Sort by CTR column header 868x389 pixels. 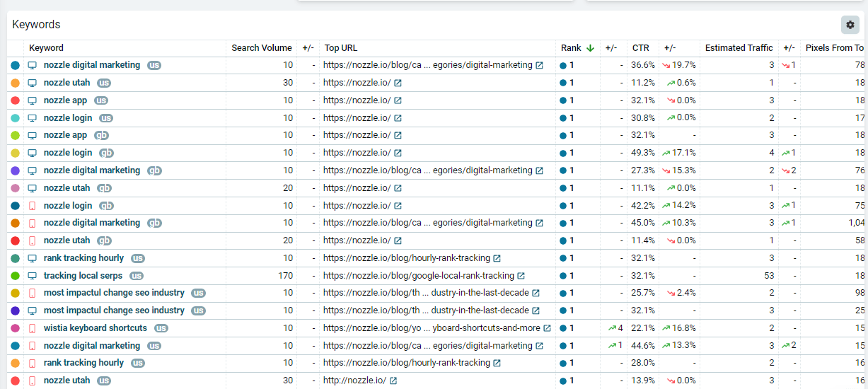click(640, 48)
